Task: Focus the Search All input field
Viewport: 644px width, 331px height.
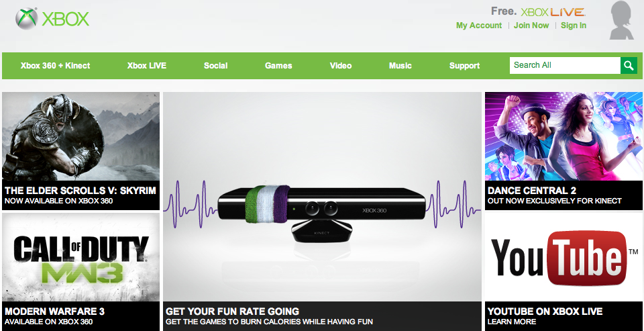Action: [564, 65]
